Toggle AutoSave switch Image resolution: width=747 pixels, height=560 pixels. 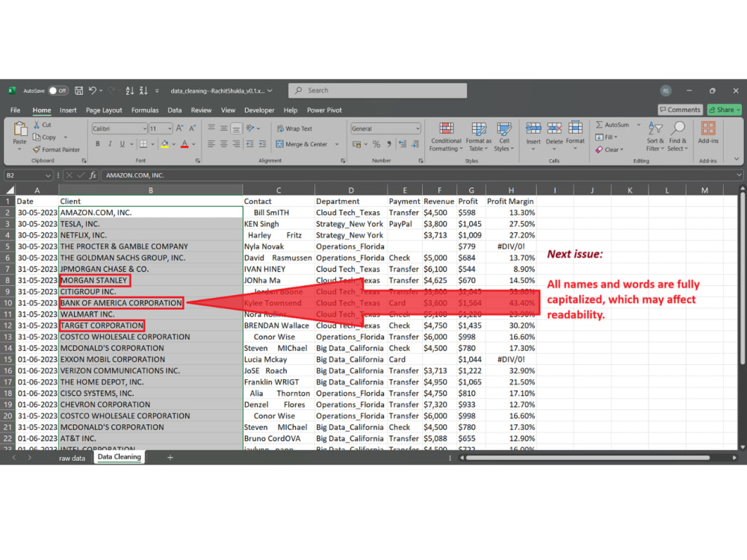pyautogui.click(x=58, y=90)
